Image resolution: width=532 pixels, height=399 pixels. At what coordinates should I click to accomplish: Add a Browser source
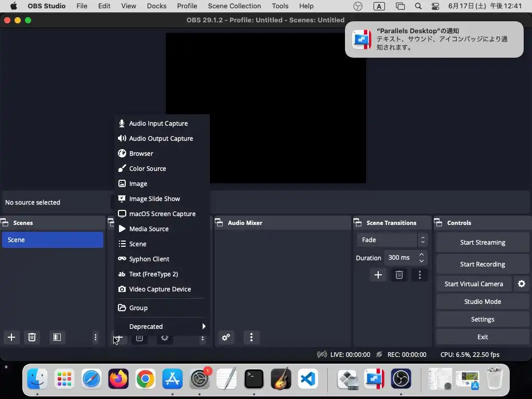tap(162, 153)
